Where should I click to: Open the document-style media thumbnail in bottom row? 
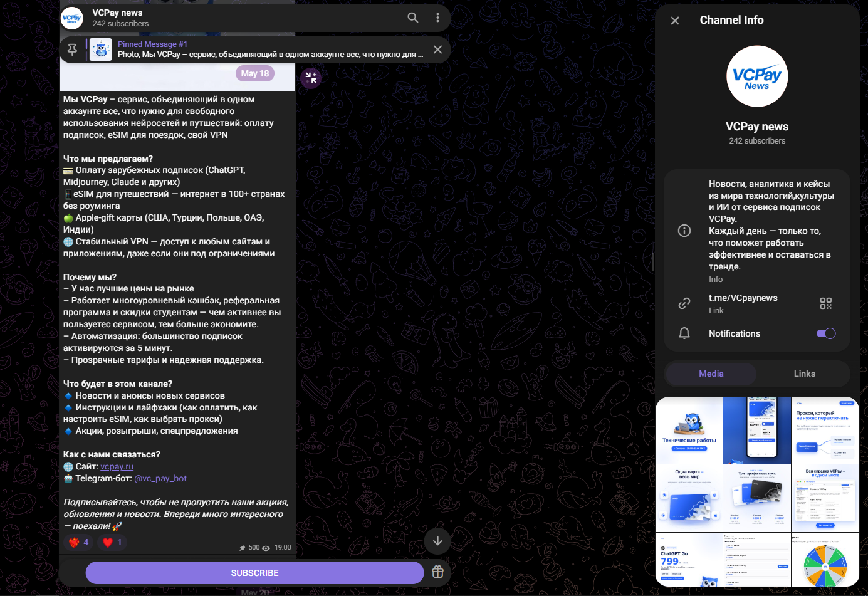click(x=757, y=560)
